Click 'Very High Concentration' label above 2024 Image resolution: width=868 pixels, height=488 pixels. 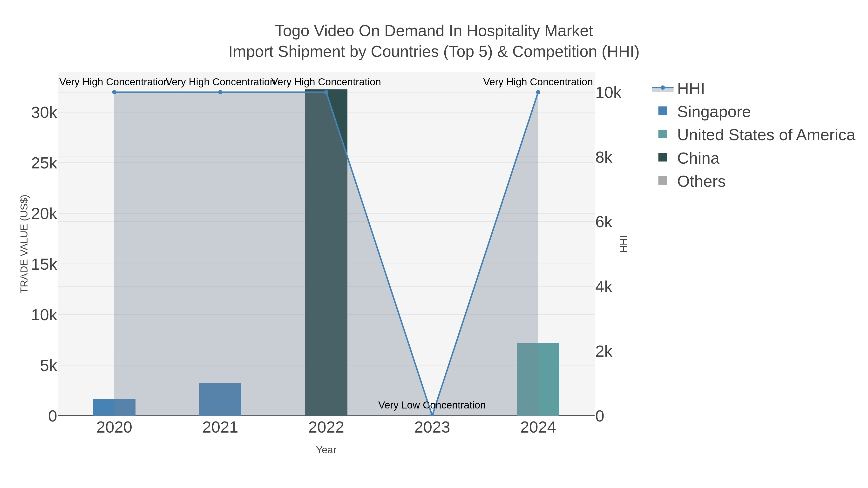538,82
